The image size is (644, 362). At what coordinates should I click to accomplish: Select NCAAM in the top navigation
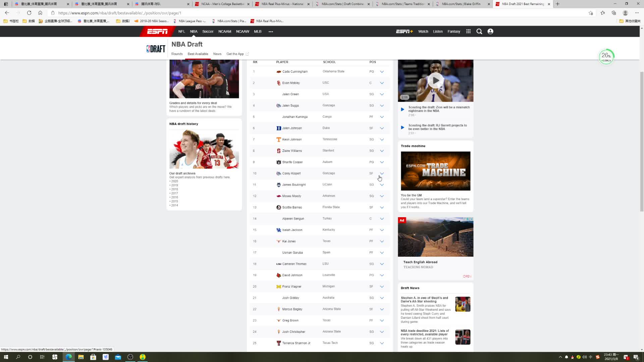tap(224, 32)
